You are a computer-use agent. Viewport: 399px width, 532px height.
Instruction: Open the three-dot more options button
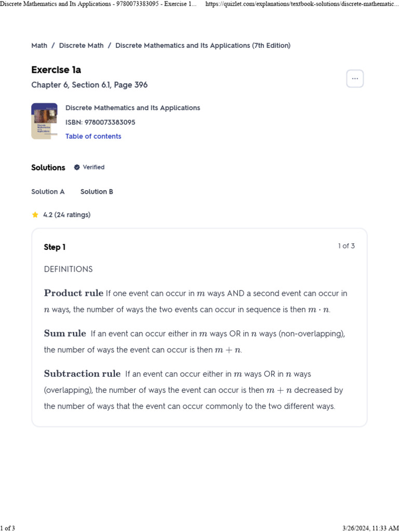[x=355, y=79]
